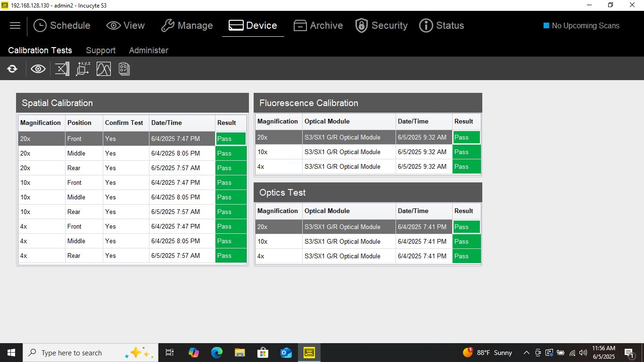This screenshot has height=362, width=644.
Task: Select the 10x Rear spatial calibration row
Action: [x=132, y=212]
